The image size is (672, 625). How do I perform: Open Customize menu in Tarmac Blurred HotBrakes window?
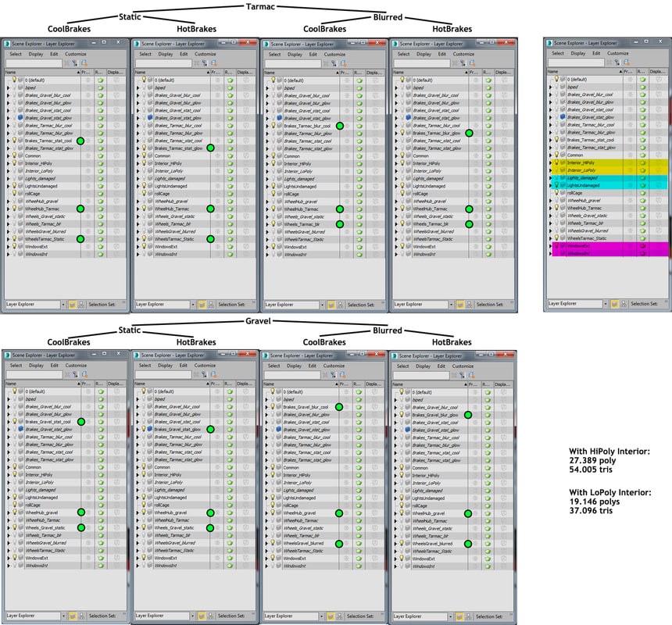tap(464, 54)
